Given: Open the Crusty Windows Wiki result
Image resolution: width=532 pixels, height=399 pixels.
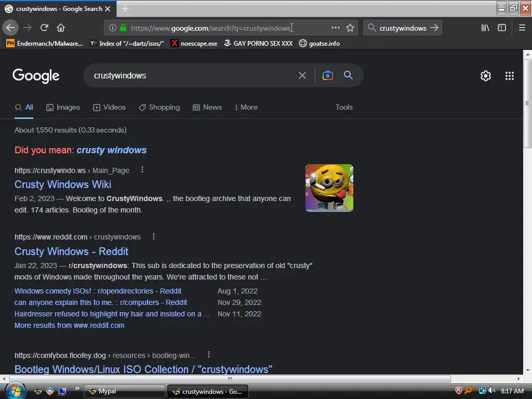Looking at the screenshot, I should pos(63,184).
